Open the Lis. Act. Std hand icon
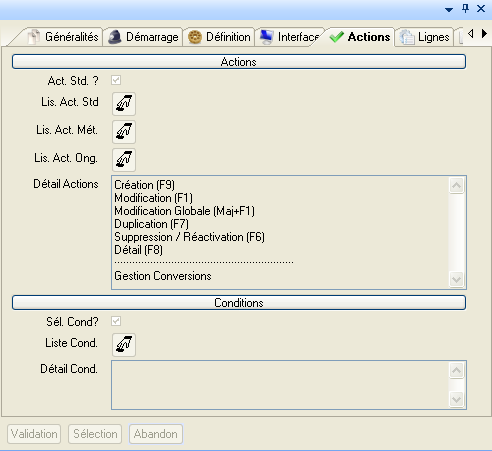This screenshot has height=451, width=492. point(124,104)
